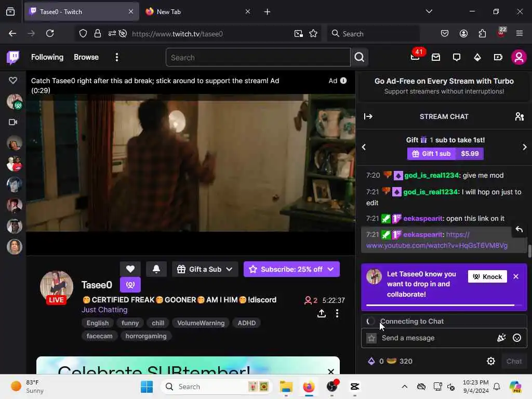Open the three-dot More menu beside Browse
The width and height of the screenshot is (532, 399).
[117, 57]
